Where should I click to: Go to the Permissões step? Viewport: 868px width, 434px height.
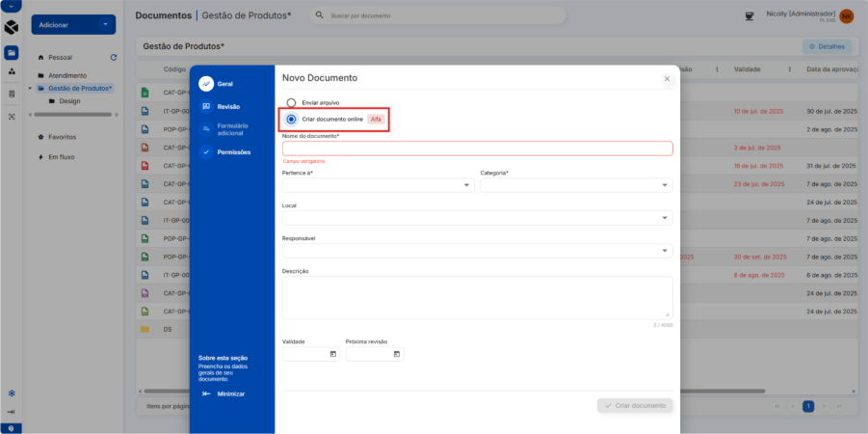tap(232, 151)
